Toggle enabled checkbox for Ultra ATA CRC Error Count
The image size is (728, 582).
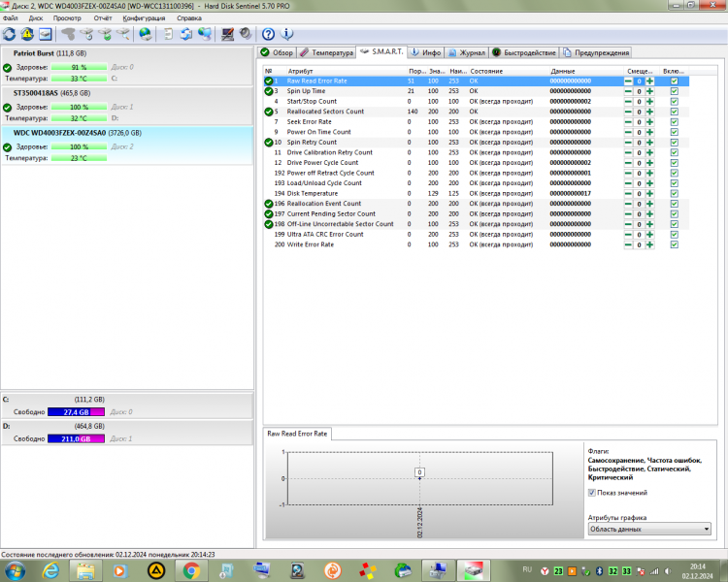(675, 235)
